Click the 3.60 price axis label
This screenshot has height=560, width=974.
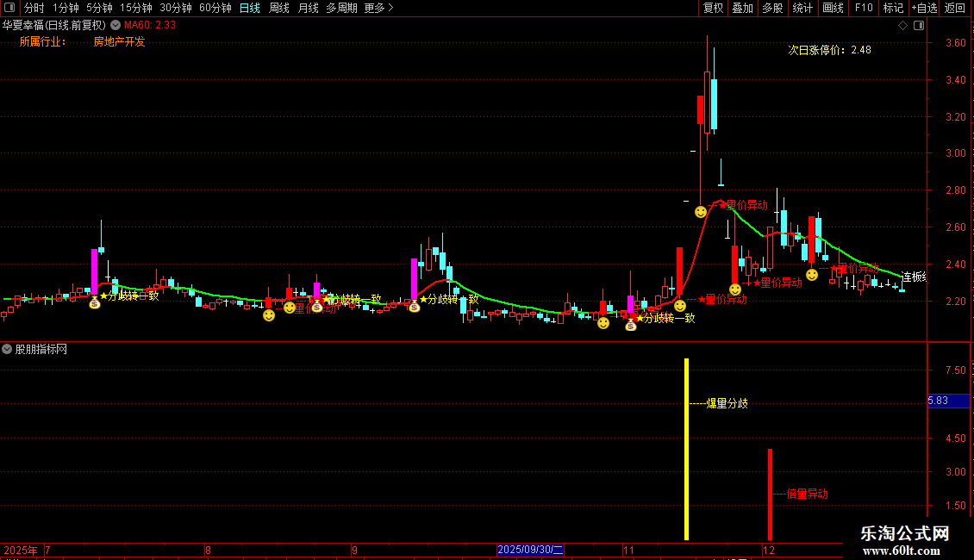coord(955,43)
